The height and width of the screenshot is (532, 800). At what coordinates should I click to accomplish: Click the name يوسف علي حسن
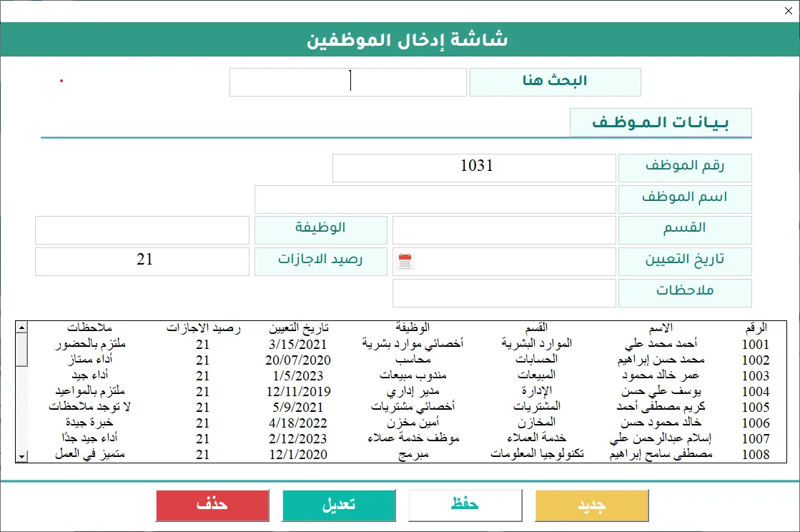tap(661, 391)
